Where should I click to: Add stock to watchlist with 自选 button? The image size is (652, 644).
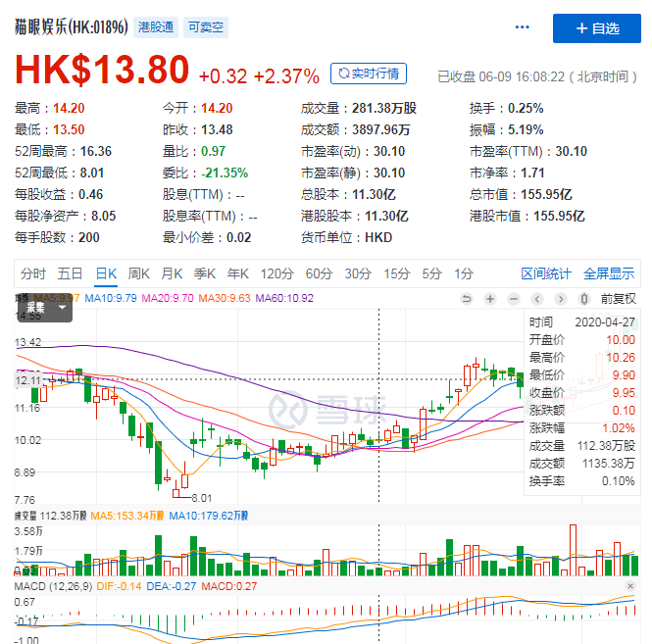(596, 28)
